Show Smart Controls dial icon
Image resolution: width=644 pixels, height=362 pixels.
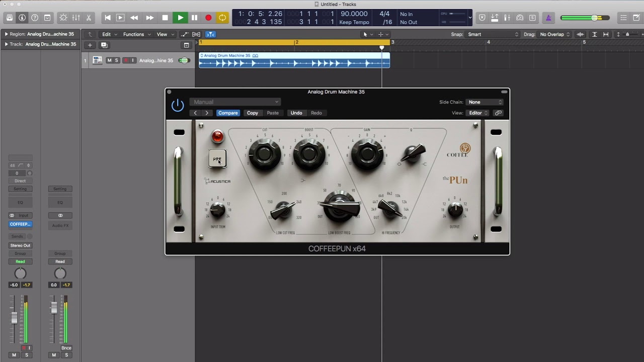63,18
